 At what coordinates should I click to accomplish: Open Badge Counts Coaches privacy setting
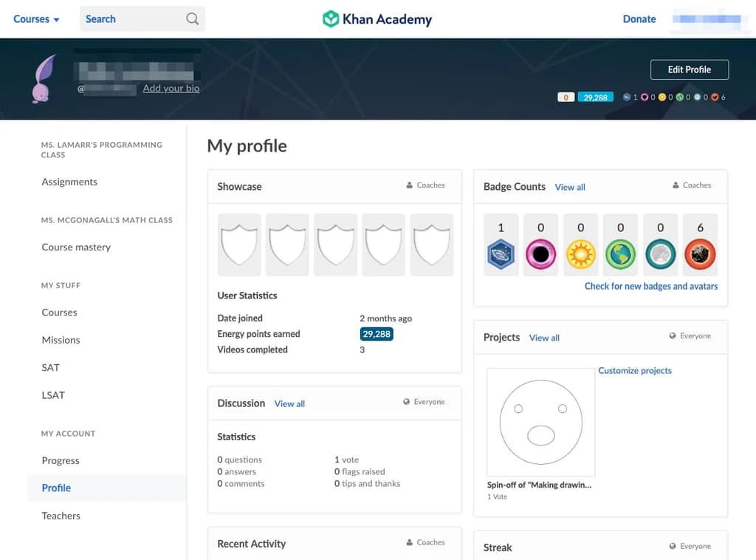[x=692, y=185]
